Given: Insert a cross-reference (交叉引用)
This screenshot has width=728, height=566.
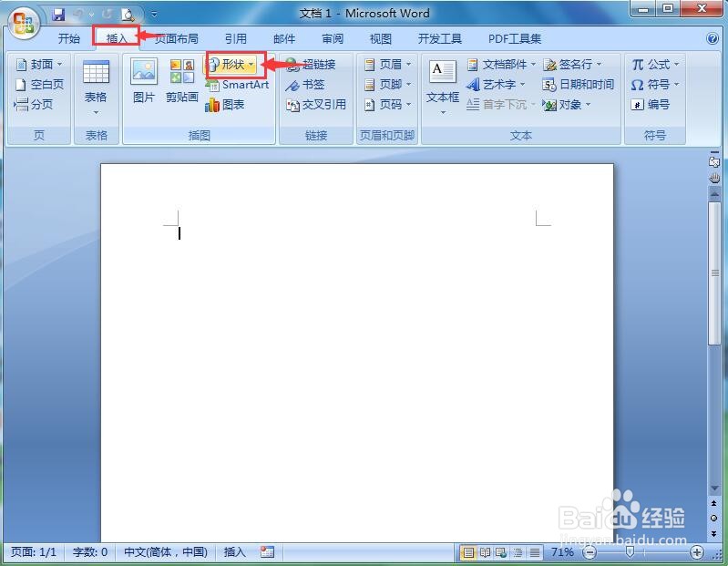Looking at the screenshot, I should [316, 105].
